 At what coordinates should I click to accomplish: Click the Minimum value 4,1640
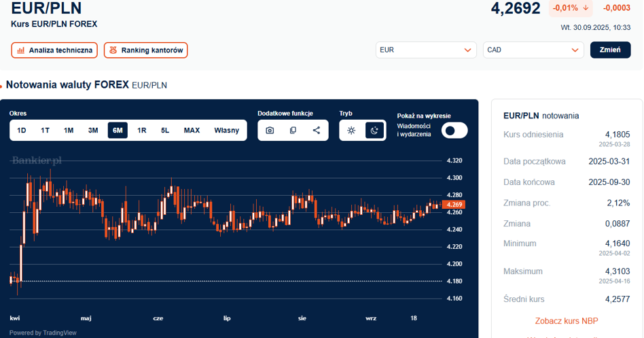618,243
